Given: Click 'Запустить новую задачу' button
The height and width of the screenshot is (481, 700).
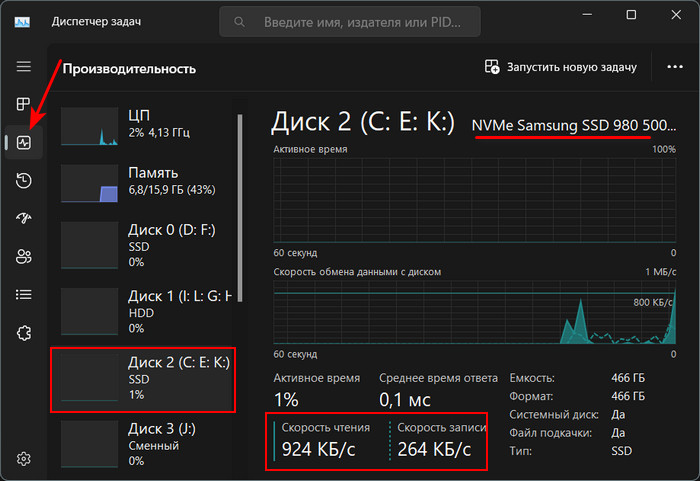Looking at the screenshot, I should 561,67.
